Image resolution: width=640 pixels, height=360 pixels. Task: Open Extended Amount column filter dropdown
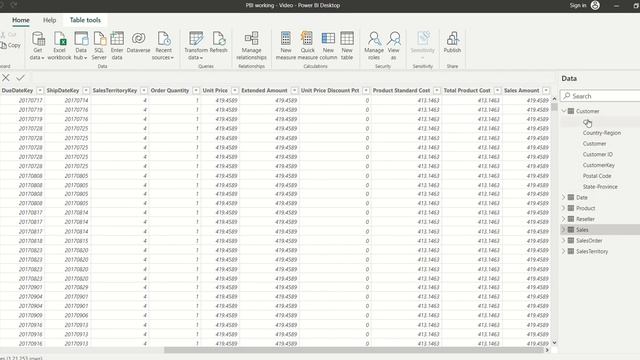[294, 91]
